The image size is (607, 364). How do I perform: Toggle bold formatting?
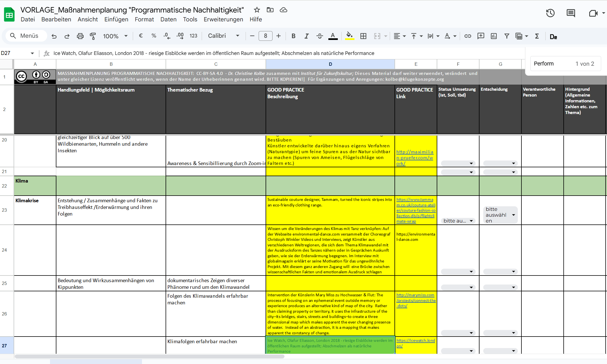(x=293, y=36)
